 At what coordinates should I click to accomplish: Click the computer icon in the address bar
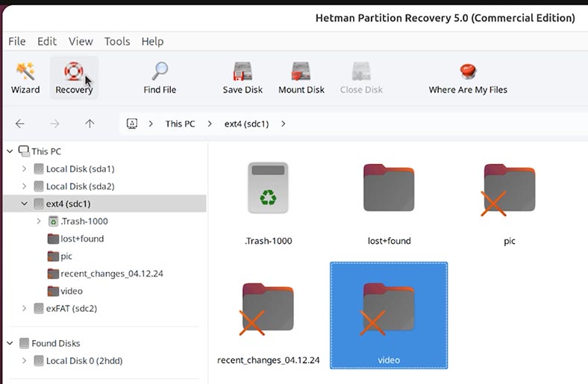132,124
